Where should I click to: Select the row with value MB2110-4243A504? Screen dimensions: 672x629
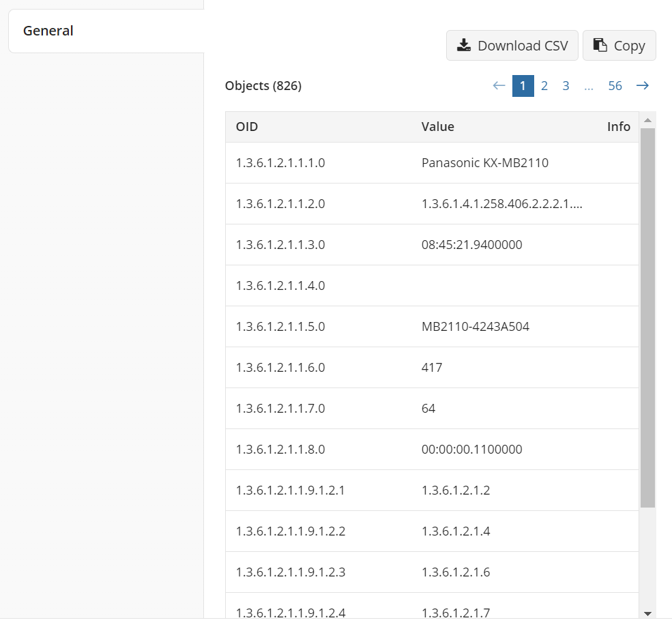point(432,327)
